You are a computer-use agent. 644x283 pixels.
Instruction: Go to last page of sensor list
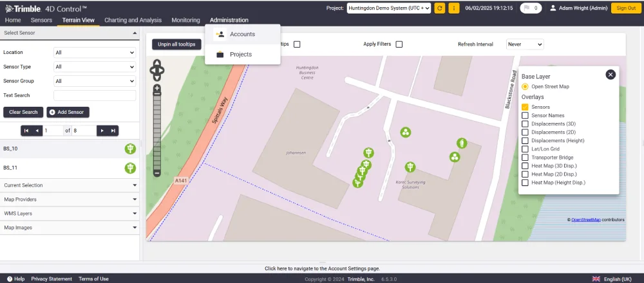tap(113, 131)
